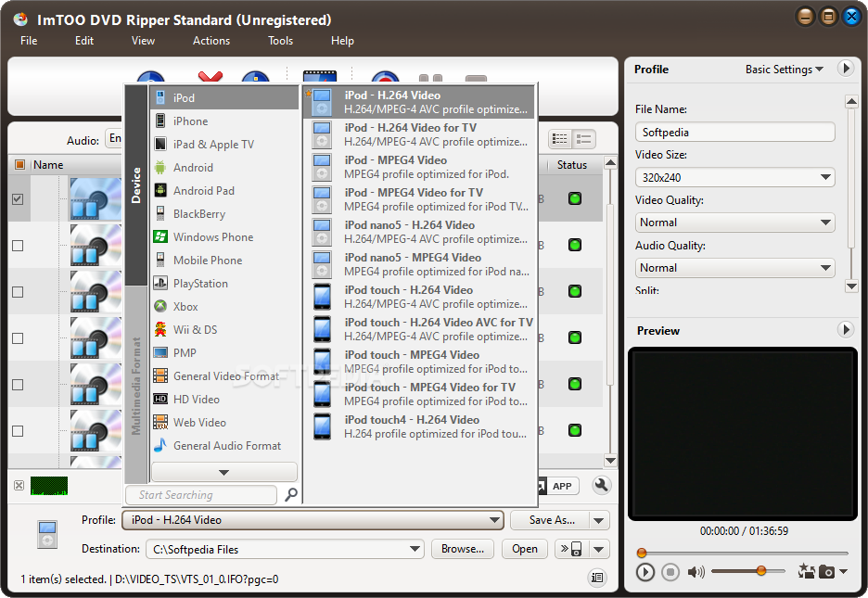Click the Start Searching field
The image size is (868, 598).
201,495
